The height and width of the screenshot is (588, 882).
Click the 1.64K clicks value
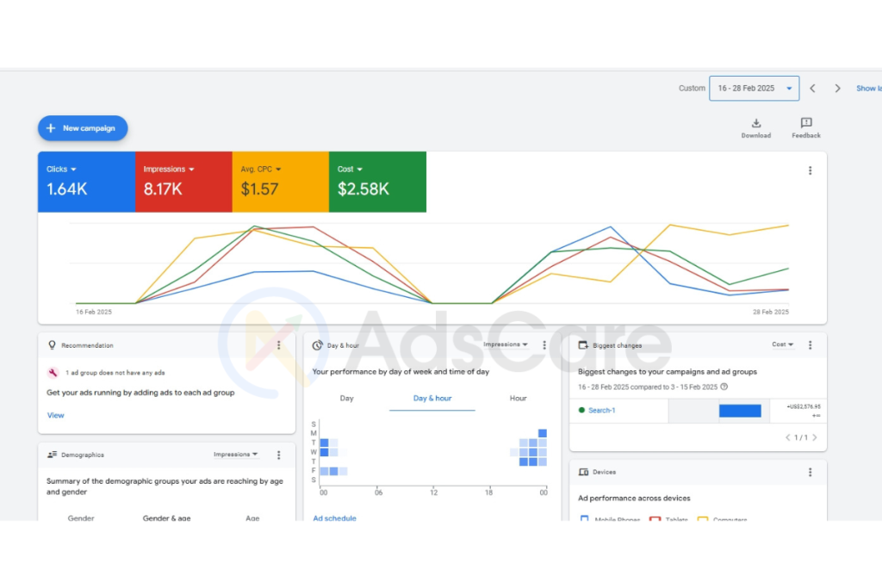tap(67, 189)
